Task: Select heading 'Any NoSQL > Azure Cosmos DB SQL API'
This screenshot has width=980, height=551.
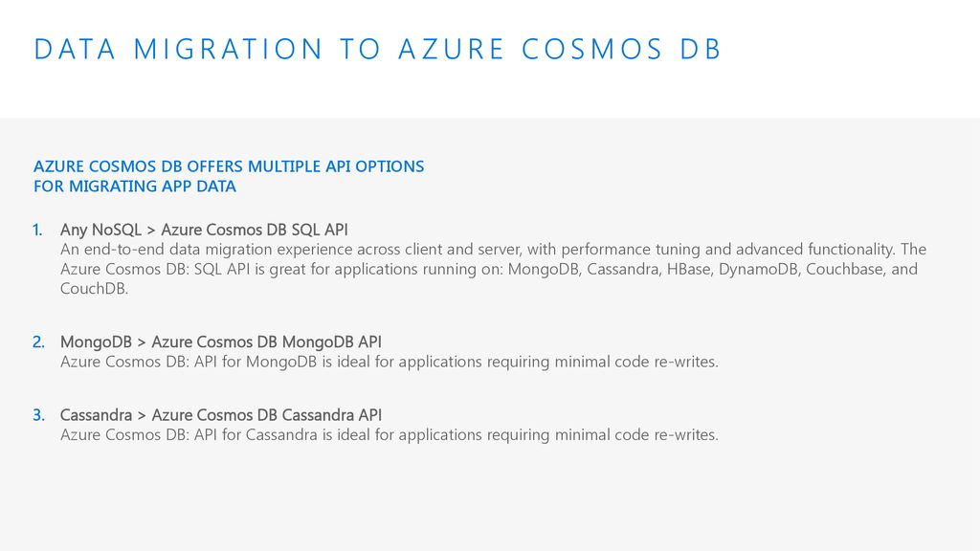Action: [204, 230]
